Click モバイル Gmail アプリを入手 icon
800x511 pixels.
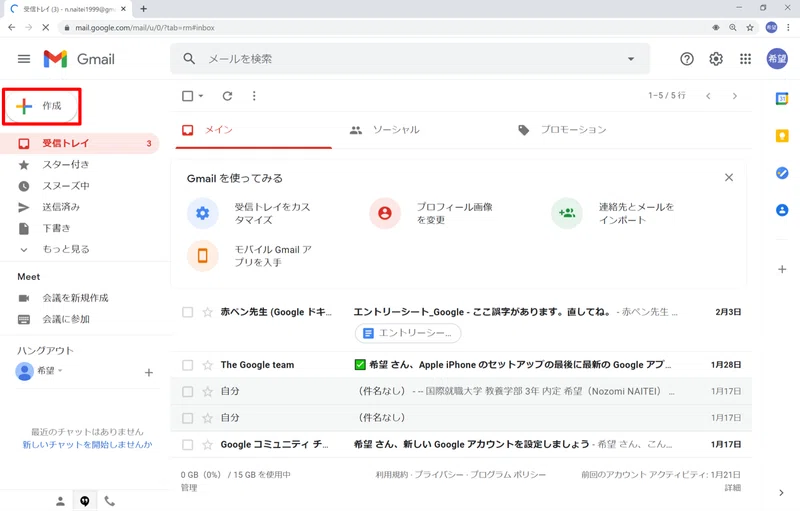click(x=203, y=256)
